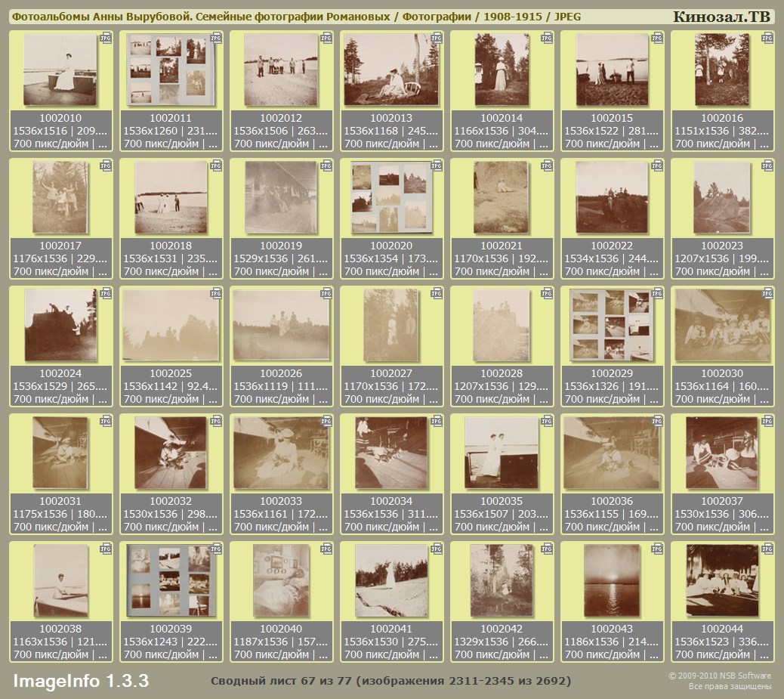Click the 1002027 file name label
This screenshot has width=784, height=699.
click(x=391, y=373)
